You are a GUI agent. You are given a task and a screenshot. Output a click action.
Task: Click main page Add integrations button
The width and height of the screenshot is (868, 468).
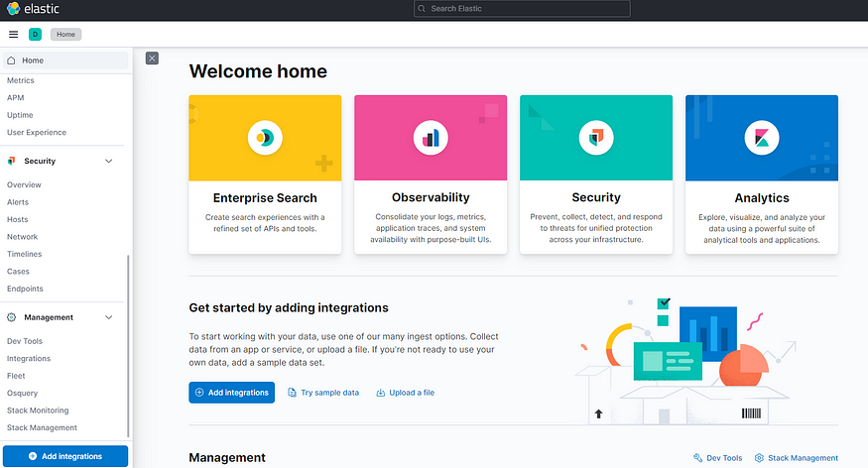point(231,393)
